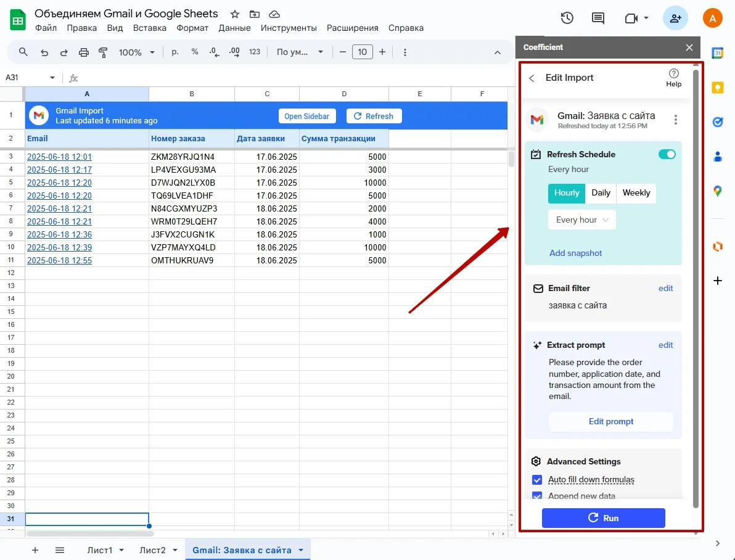Expand the zoom level 100% dropdown
The image size is (735, 560).
pos(136,52)
